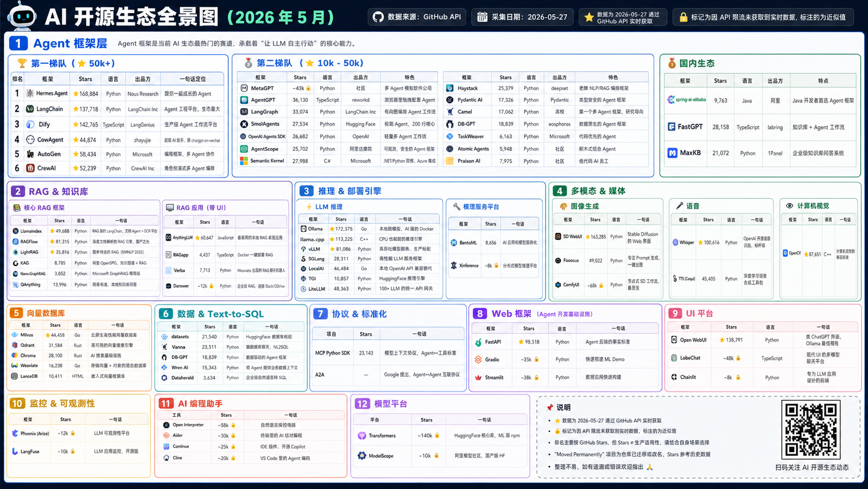Click the silver medal icon beside 第二梯队
Viewport: 868px width, 489px height.
(248, 63)
